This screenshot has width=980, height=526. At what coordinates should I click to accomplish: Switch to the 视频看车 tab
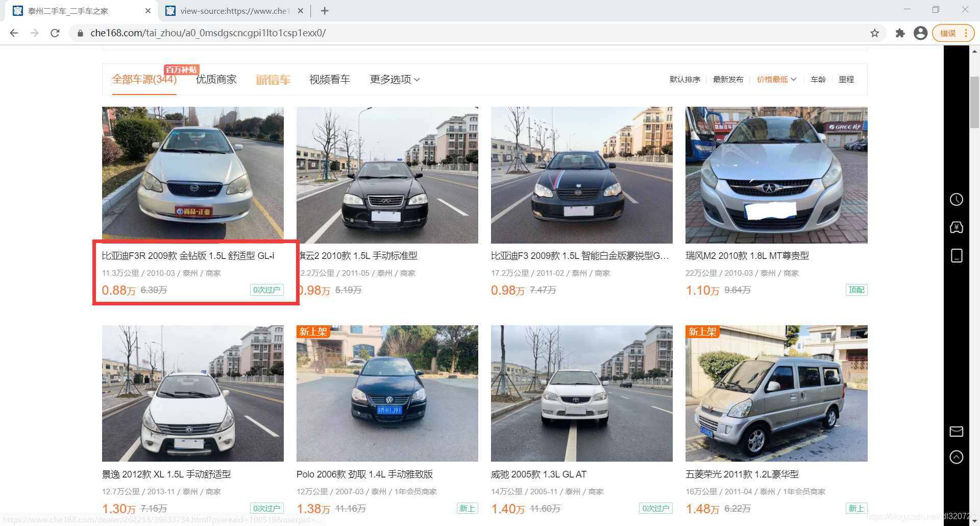330,79
